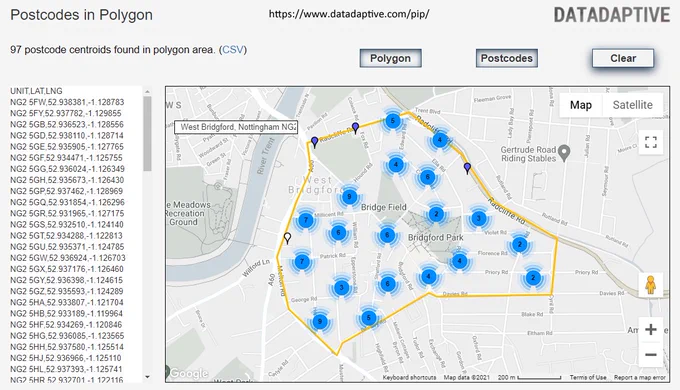
Task: Select the Street View pegman icon
Action: coord(650,285)
